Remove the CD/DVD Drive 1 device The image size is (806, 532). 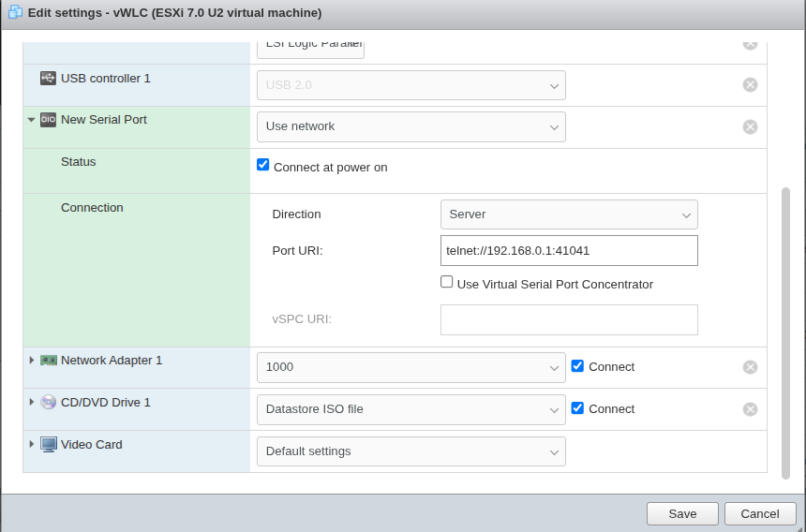pyautogui.click(x=750, y=409)
